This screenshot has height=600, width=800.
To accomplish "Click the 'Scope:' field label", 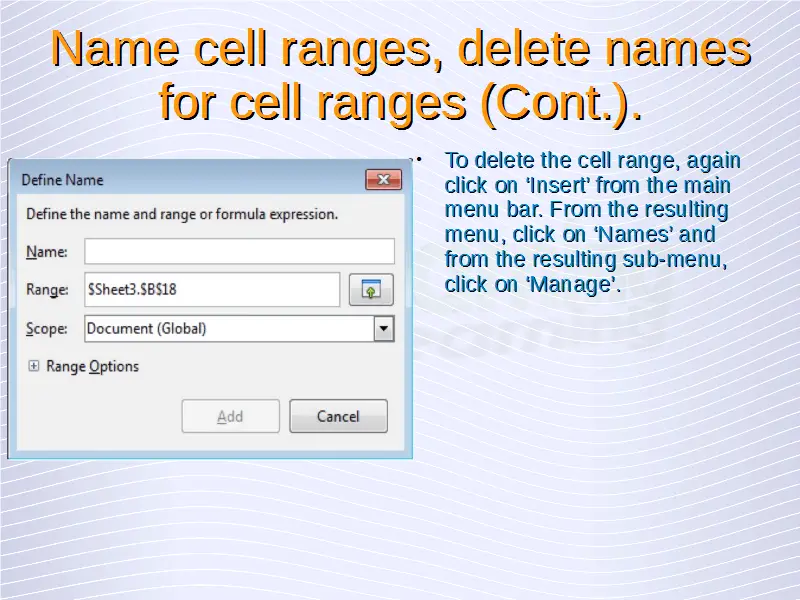I will [x=47, y=328].
